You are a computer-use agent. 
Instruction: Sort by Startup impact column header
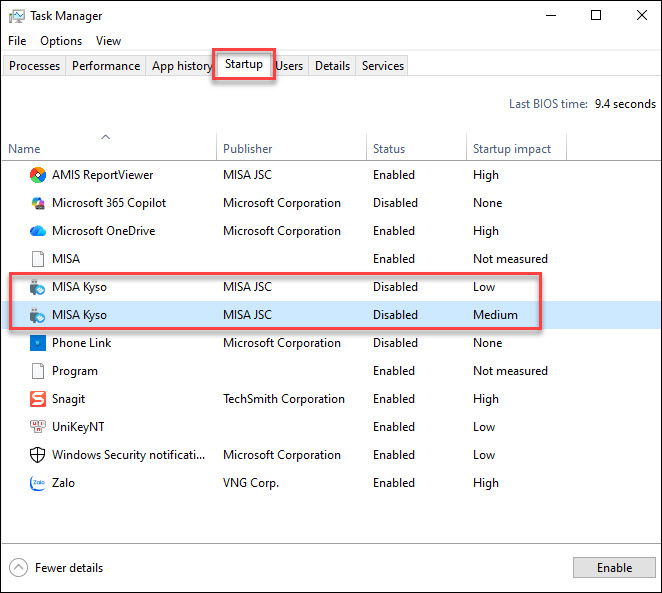(x=512, y=149)
